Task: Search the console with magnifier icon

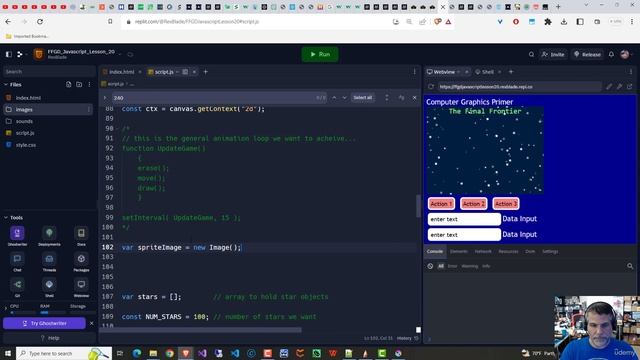Action: pyautogui.click(x=630, y=266)
